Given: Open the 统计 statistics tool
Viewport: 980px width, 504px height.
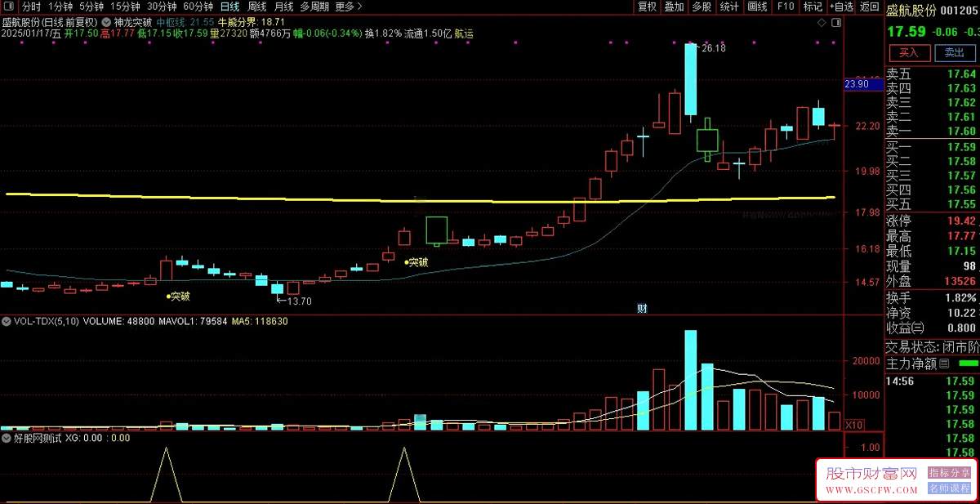Looking at the screenshot, I should tap(729, 7).
